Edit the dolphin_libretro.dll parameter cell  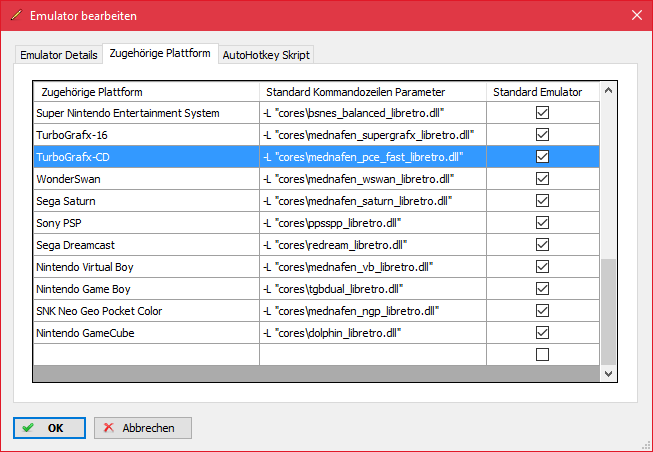(373, 333)
